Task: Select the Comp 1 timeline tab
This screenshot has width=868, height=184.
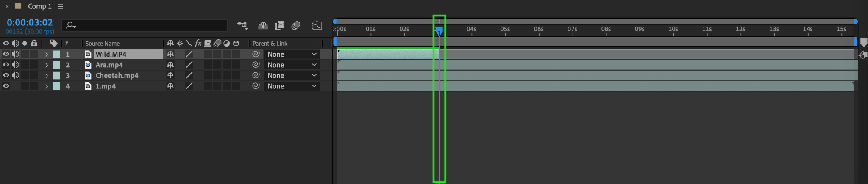Action: [39, 6]
